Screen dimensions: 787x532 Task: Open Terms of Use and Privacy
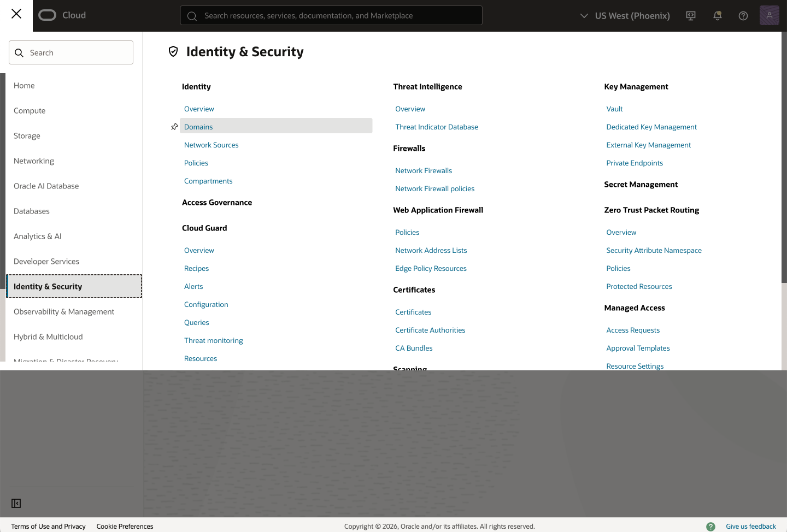point(48,527)
